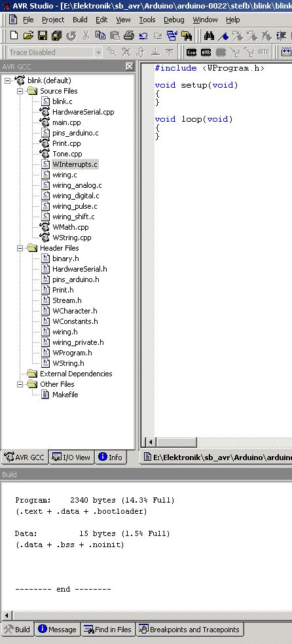The width and height of the screenshot is (292, 644).
Task: Click the Print icon in the toolbar
Action: 129,36
